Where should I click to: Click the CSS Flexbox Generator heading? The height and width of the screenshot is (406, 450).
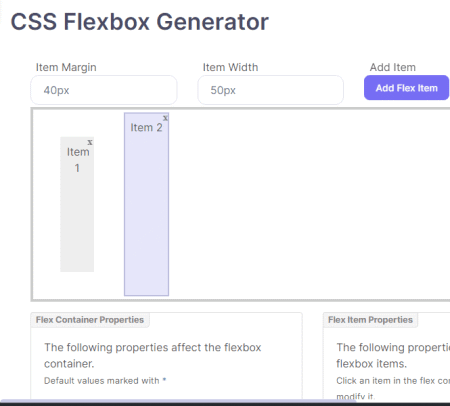coord(140,22)
